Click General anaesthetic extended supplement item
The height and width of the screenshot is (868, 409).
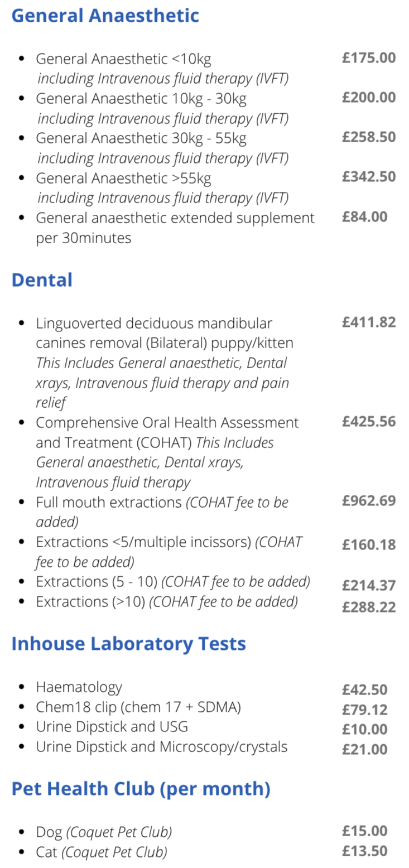tap(175, 228)
